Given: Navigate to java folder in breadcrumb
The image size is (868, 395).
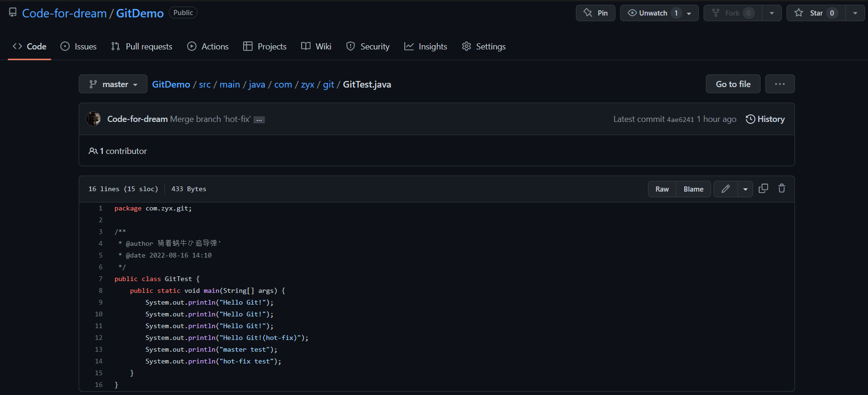Looking at the screenshot, I should (257, 84).
